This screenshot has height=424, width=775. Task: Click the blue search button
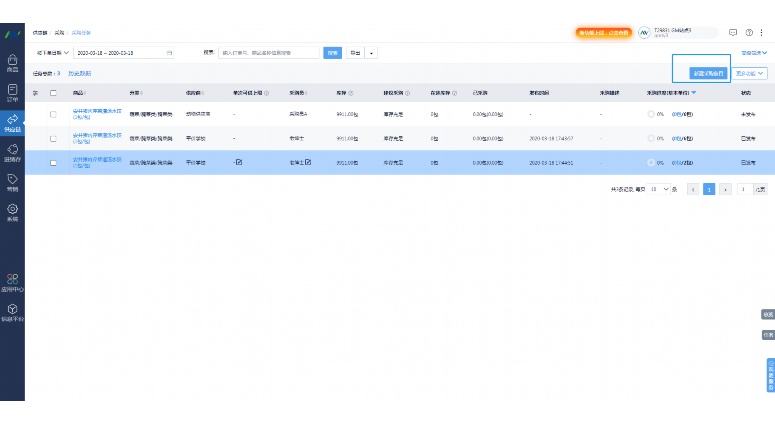[333, 53]
